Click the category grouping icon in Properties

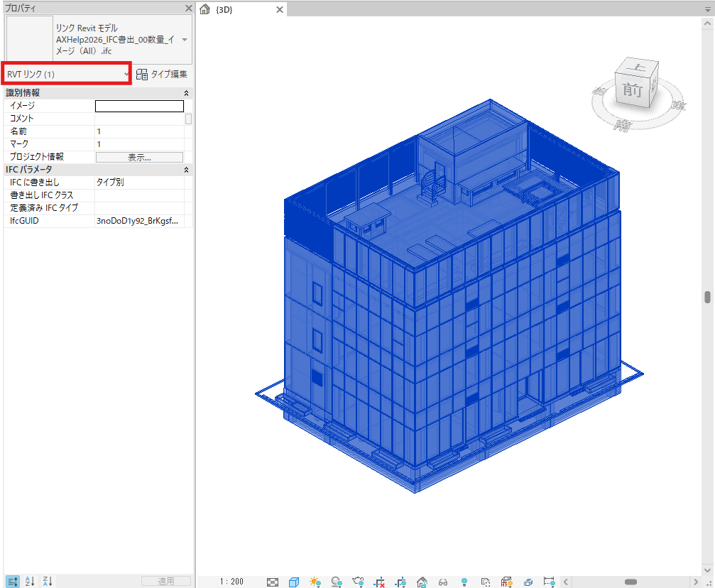[x=12, y=582]
